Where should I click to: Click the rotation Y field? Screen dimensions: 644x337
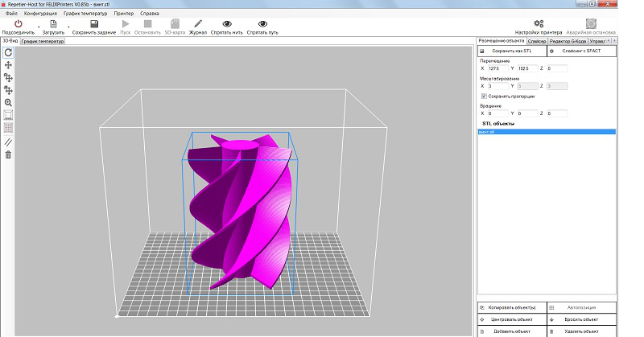[x=527, y=113]
